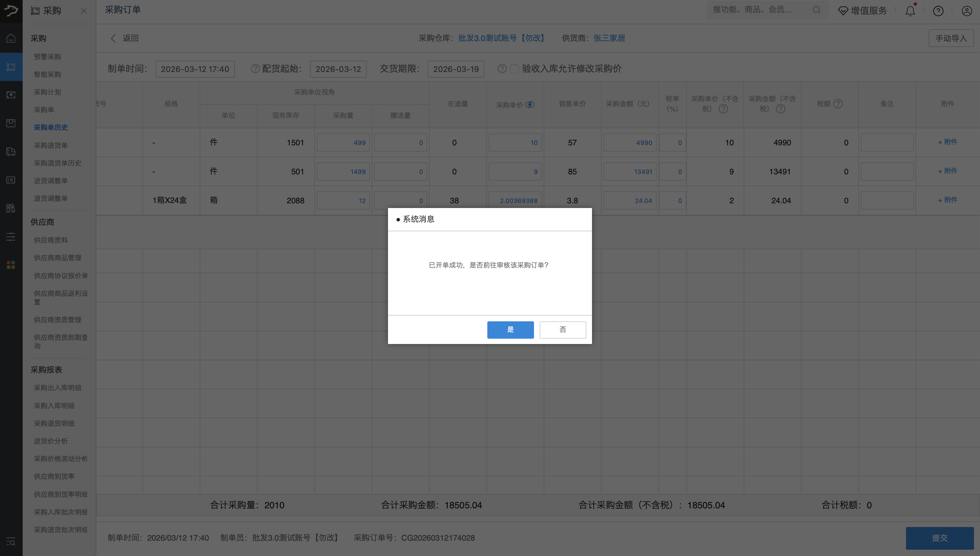Click the help icon next to 税额
The image size is (980, 556).
[838, 103]
